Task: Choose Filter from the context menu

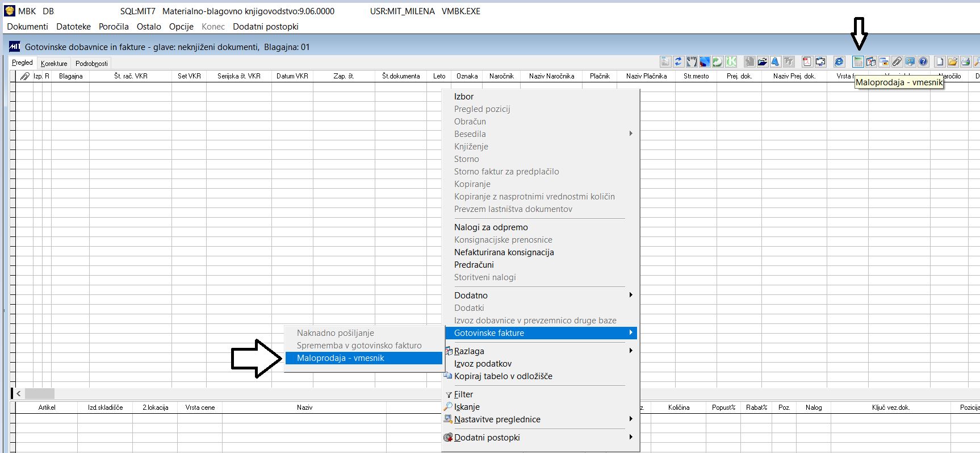Action: (541, 394)
